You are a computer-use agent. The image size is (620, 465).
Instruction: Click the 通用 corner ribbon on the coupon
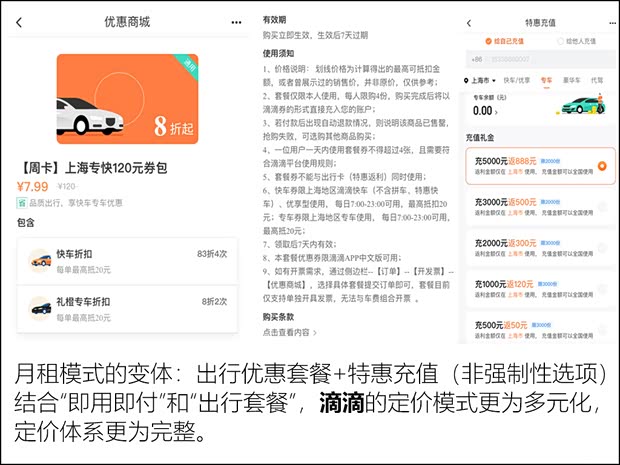click(189, 65)
